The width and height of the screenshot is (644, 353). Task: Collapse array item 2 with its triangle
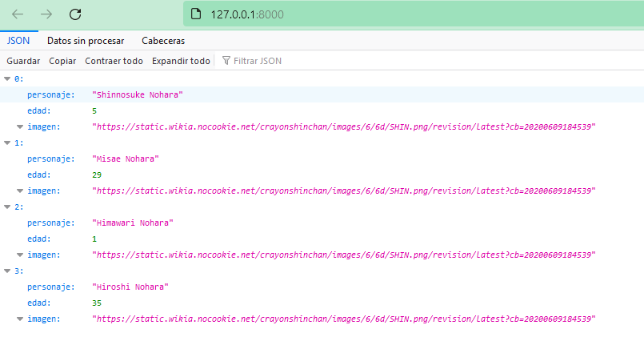[x=7, y=207]
